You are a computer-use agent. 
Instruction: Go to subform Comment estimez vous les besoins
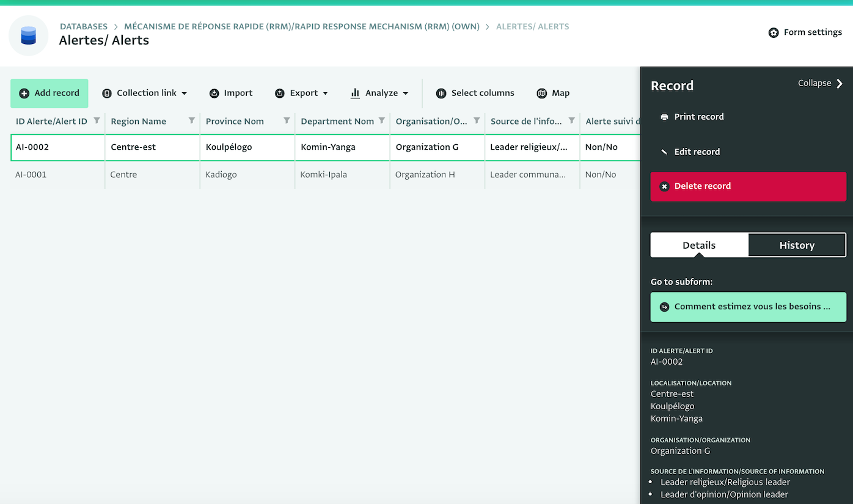(749, 307)
